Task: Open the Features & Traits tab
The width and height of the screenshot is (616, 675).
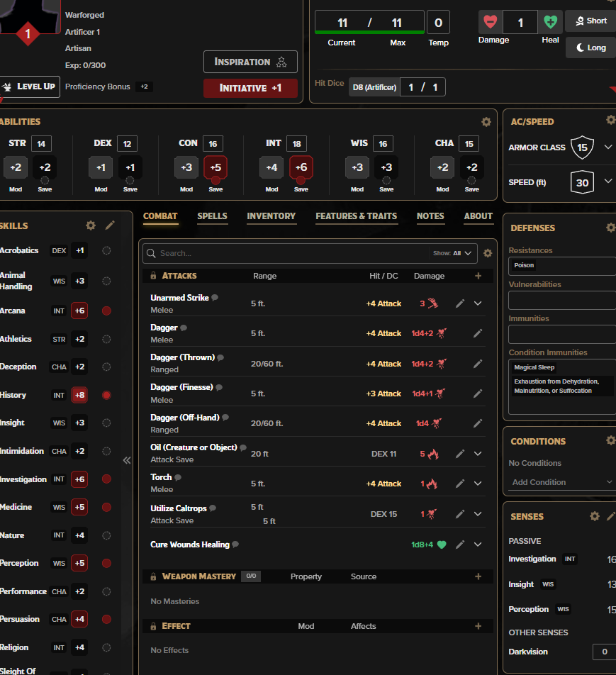Action: pos(356,216)
